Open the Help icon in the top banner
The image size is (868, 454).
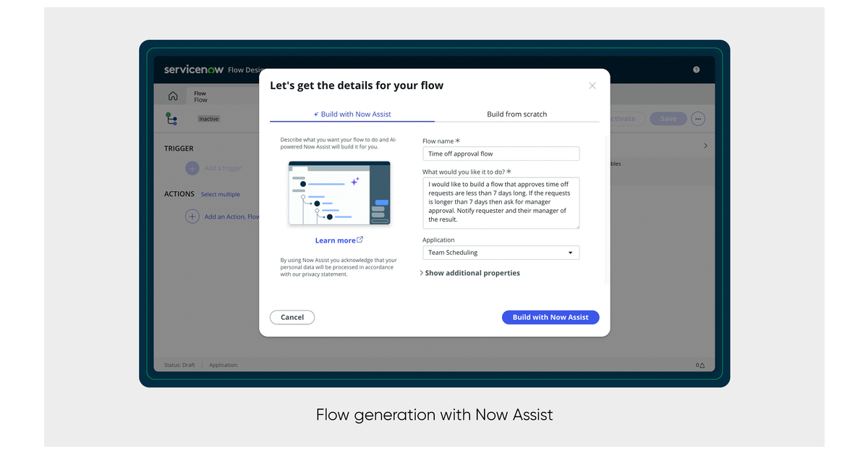pos(696,69)
